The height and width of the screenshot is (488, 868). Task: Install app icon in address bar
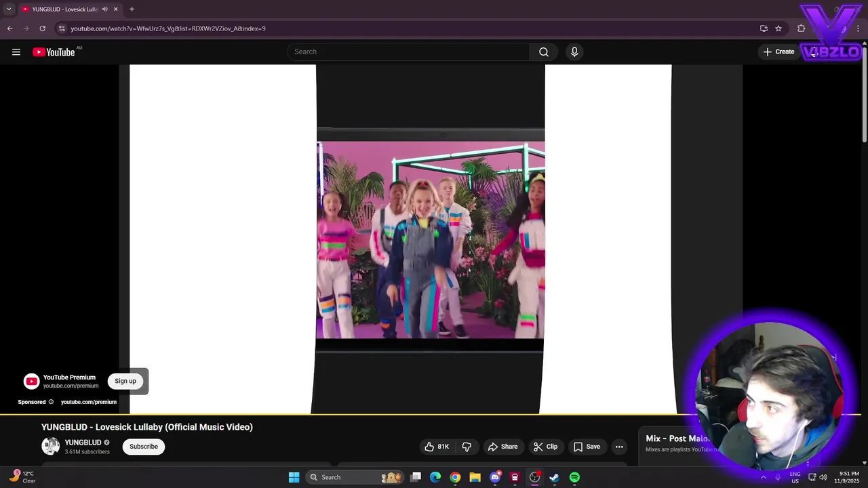[764, 28]
